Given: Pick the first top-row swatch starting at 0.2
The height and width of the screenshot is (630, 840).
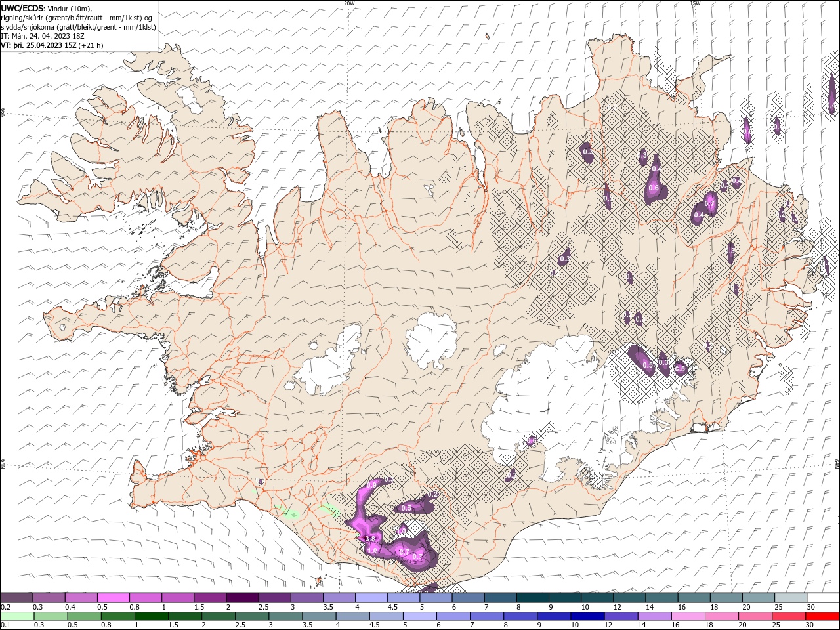Looking at the screenshot, I should pyautogui.click(x=16, y=598).
